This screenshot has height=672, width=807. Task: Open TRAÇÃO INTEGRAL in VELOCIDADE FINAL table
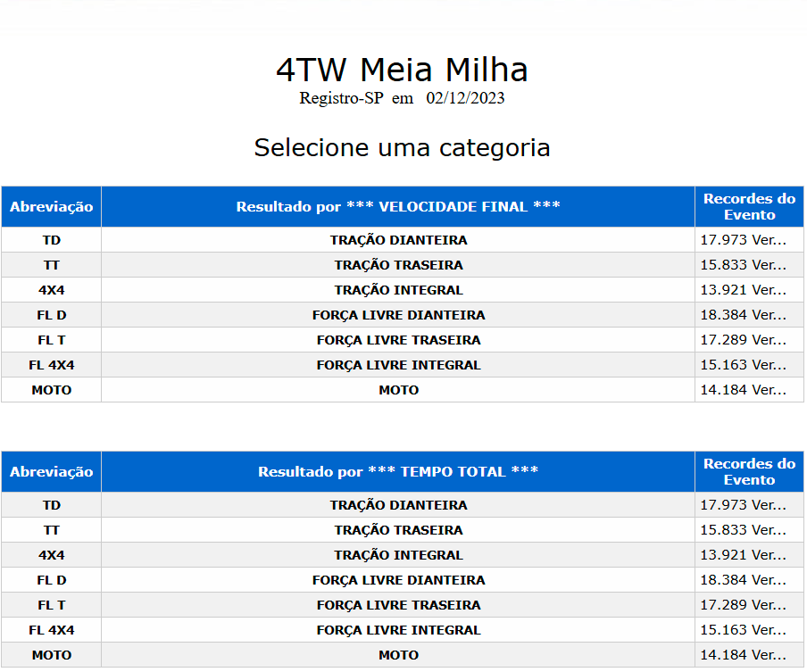tap(398, 290)
